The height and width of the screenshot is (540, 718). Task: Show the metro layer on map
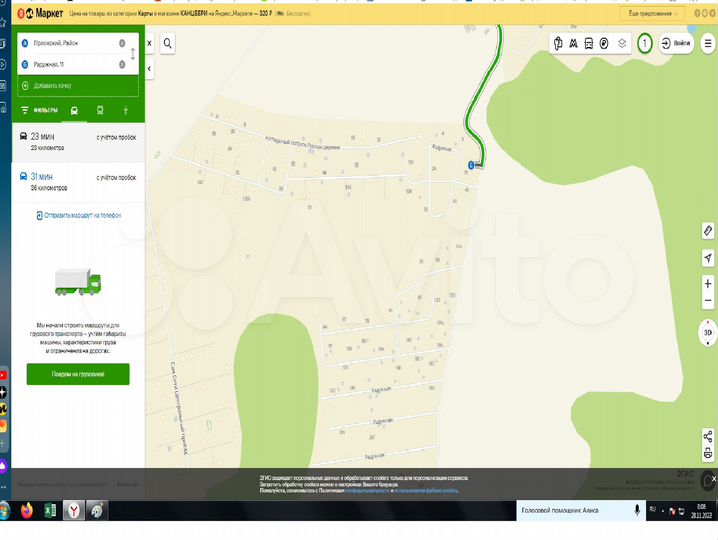pyautogui.click(x=574, y=43)
